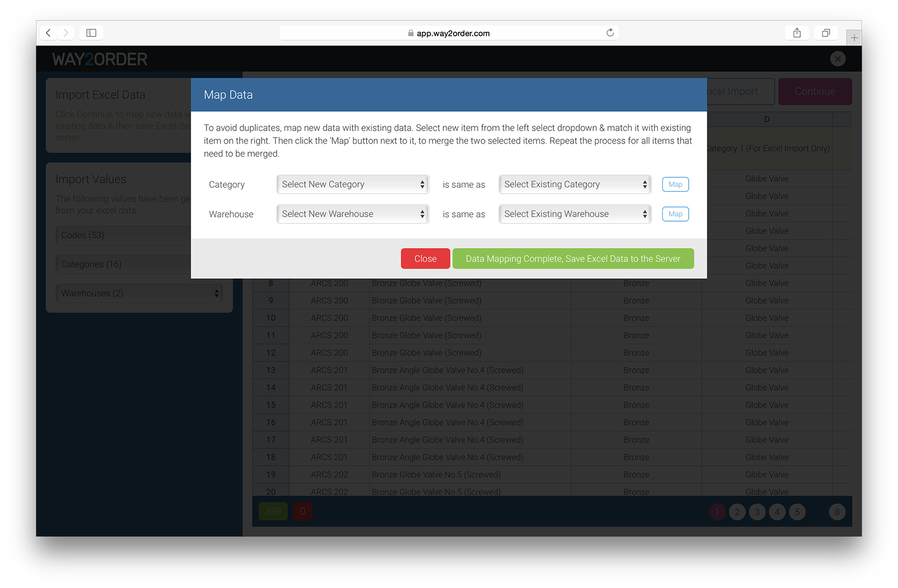
Task: Save Excel Data to the Server
Action: [573, 259]
